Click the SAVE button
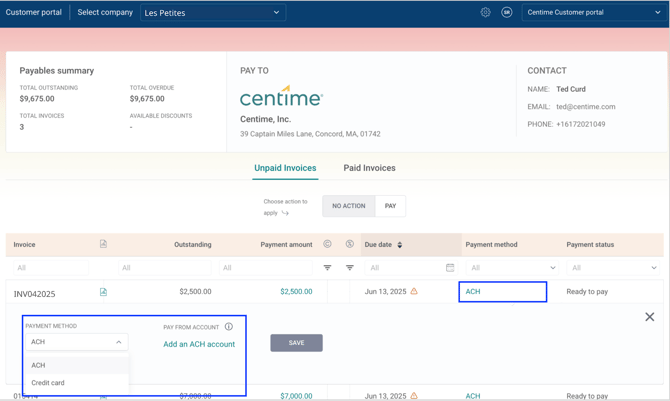This screenshot has height=401, width=670. point(296,343)
